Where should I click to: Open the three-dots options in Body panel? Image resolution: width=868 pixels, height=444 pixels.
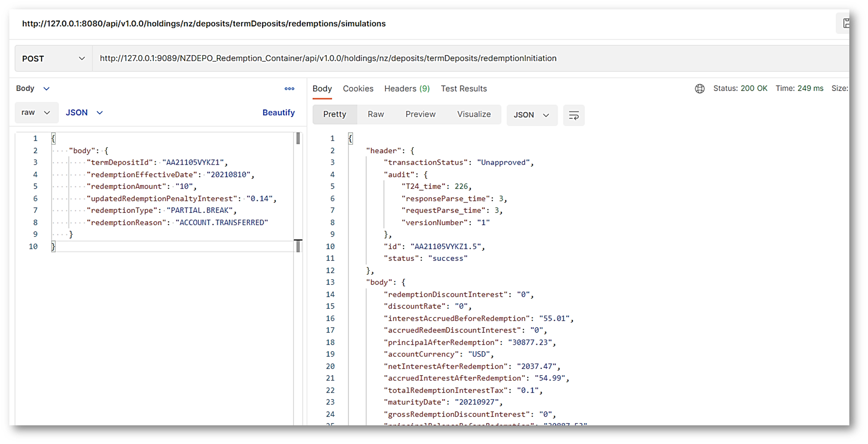289,89
